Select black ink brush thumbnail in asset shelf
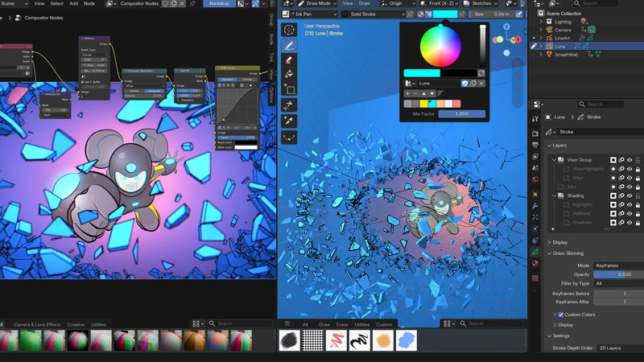Viewport: 644px width, 362px height. point(359,340)
